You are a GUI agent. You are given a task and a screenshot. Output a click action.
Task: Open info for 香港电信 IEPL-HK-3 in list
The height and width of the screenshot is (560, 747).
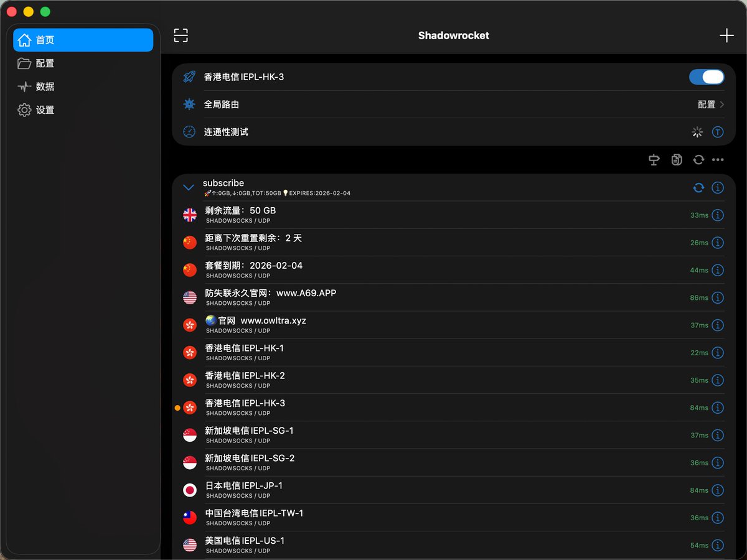point(718,408)
